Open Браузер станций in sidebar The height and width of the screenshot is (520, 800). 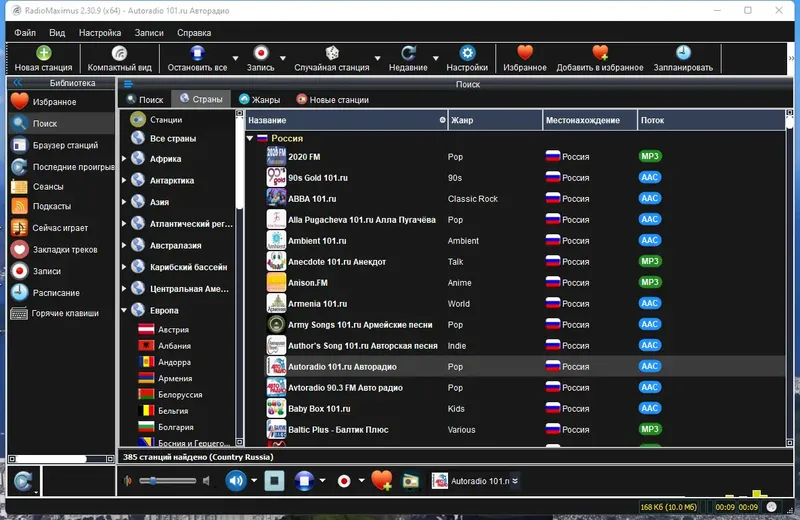(x=61, y=145)
